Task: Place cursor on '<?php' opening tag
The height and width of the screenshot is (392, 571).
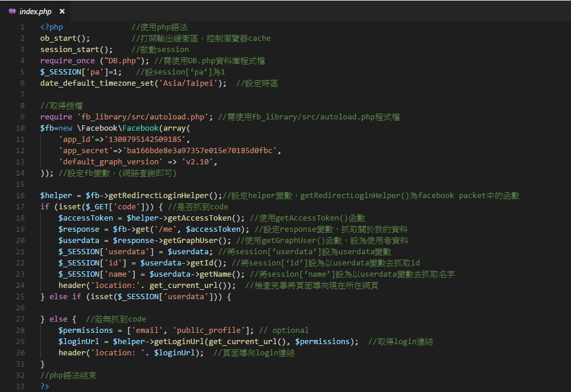Action: pos(51,27)
